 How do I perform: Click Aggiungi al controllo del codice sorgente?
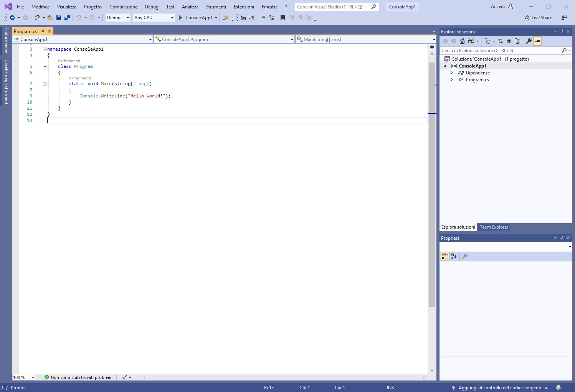(x=500, y=388)
